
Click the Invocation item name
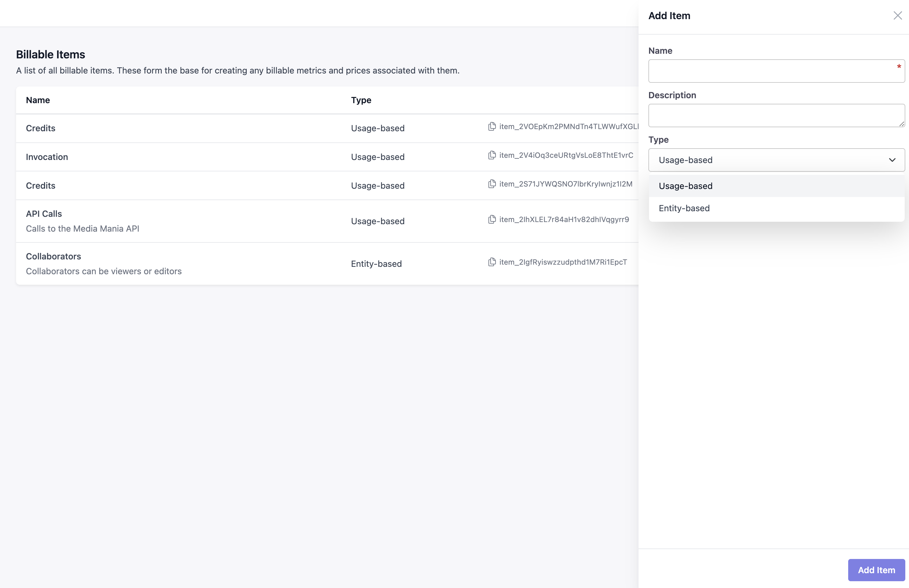pyautogui.click(x=47, y=157)
